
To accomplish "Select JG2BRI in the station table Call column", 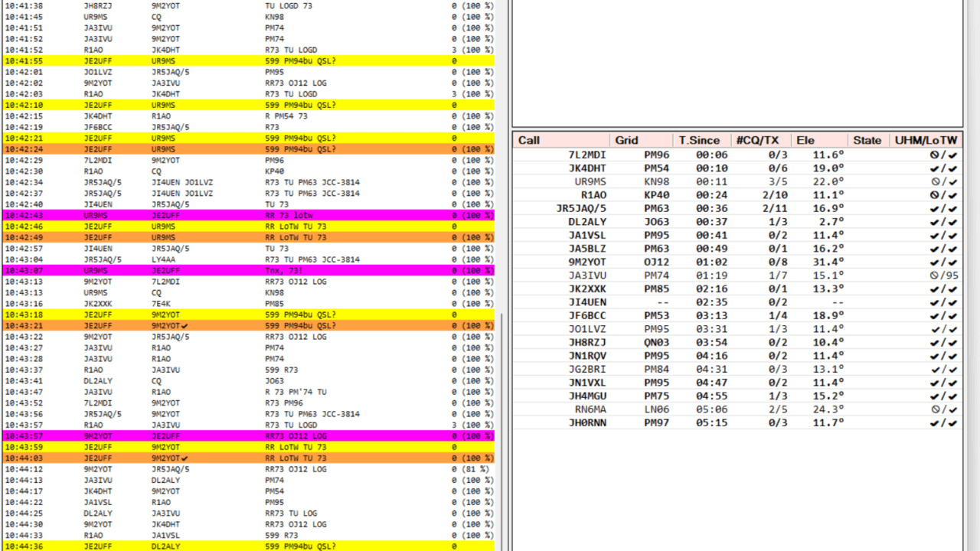I will (587, 369).
